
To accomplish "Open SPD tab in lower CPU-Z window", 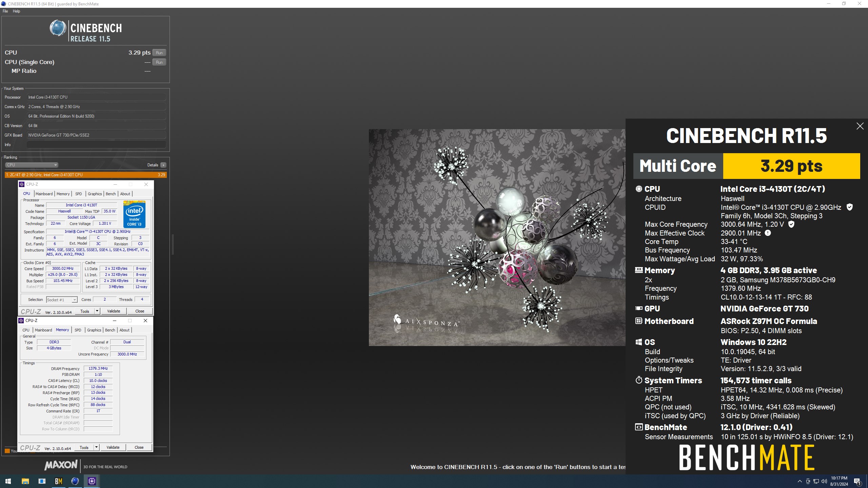I will tap(78, 330).
